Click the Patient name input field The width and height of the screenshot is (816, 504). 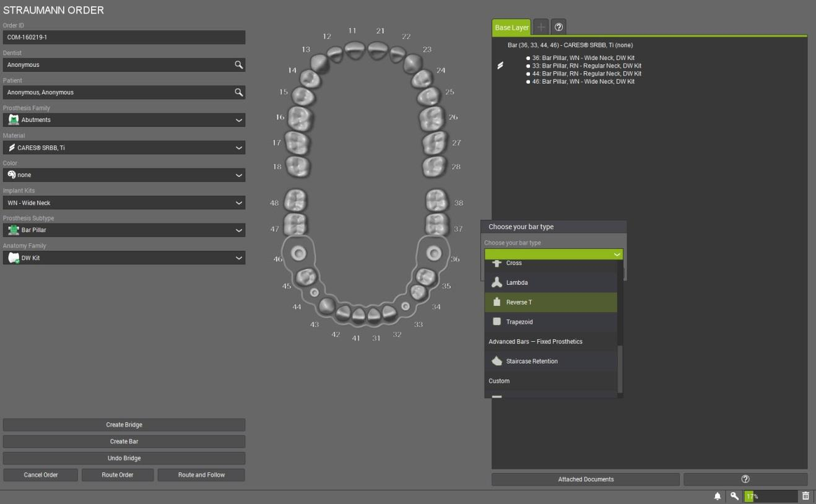tap(124, 92)
